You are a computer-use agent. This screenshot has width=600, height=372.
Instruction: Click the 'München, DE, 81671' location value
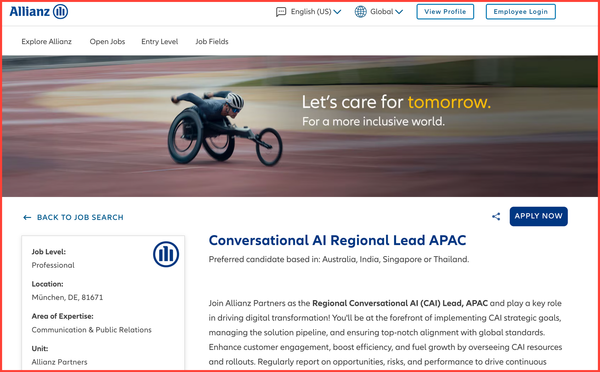(x=67, y=297)
